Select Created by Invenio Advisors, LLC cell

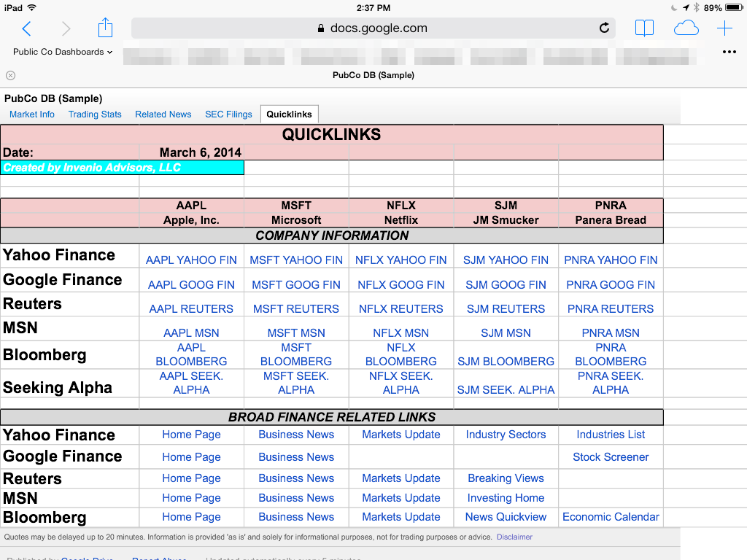coord(123,168)
